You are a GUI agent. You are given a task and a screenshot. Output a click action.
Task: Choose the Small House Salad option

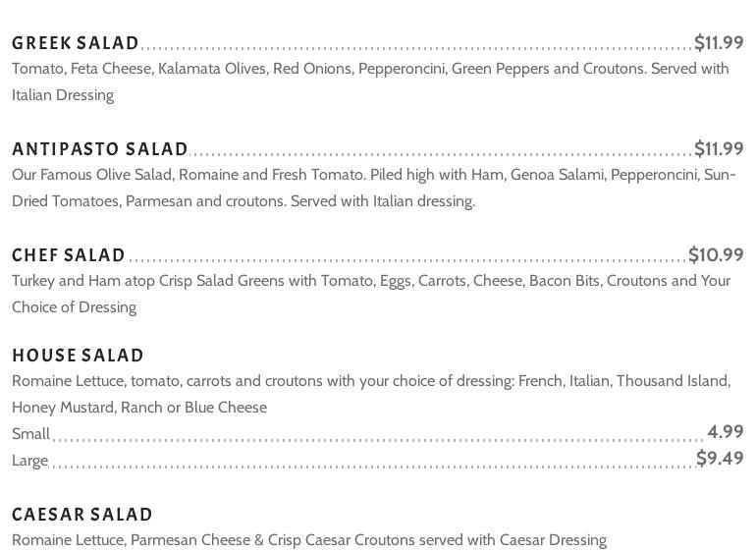point(31,434)
